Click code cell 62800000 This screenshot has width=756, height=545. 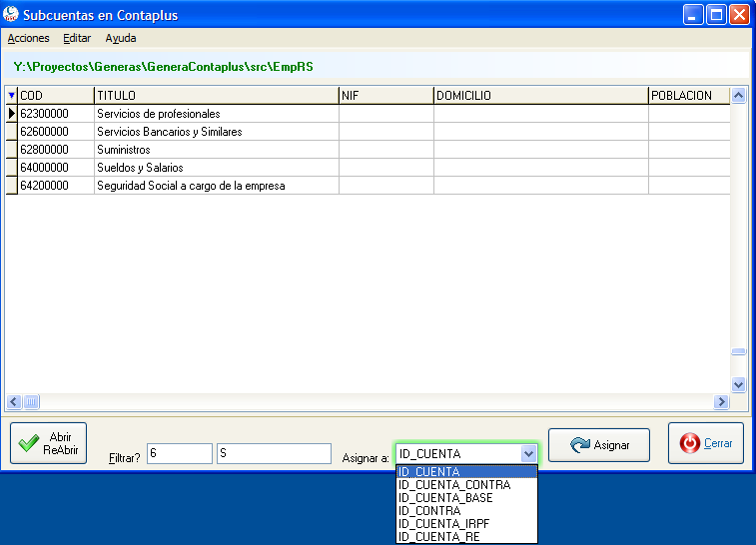[56, 150]
